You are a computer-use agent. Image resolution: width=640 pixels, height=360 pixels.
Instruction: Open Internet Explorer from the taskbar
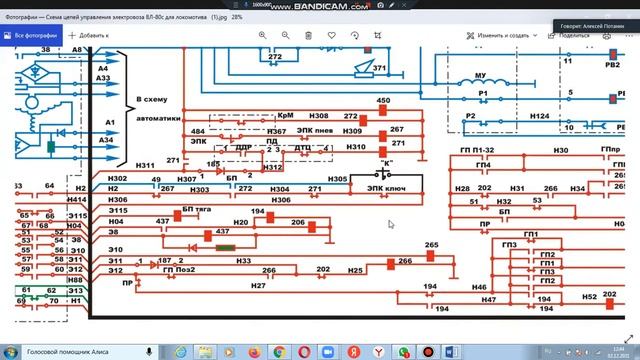[x=181, y=352]
